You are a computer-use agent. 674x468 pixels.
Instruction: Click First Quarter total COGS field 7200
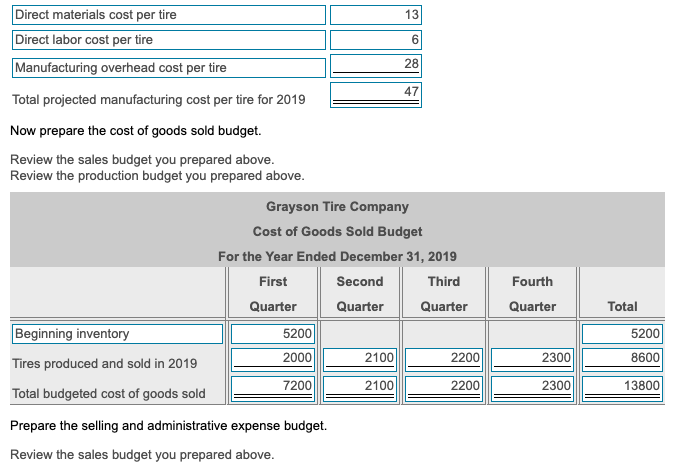click(x=273, y=389)
